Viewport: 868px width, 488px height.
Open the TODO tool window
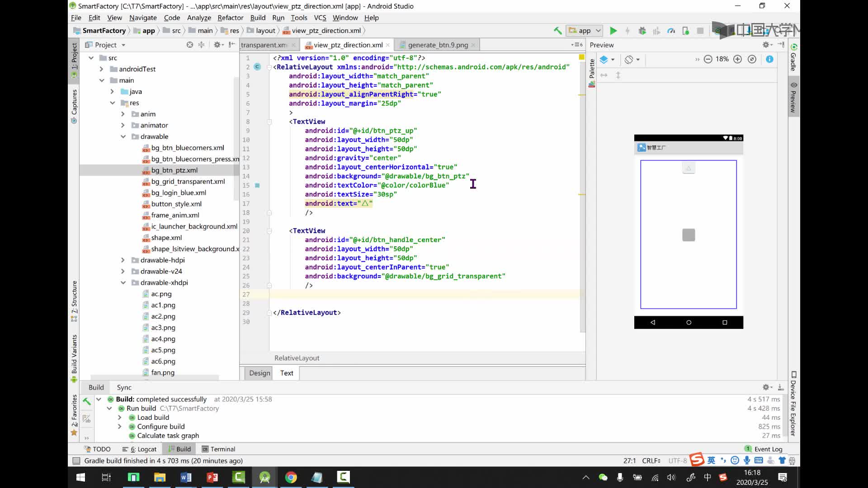(97, 449)
